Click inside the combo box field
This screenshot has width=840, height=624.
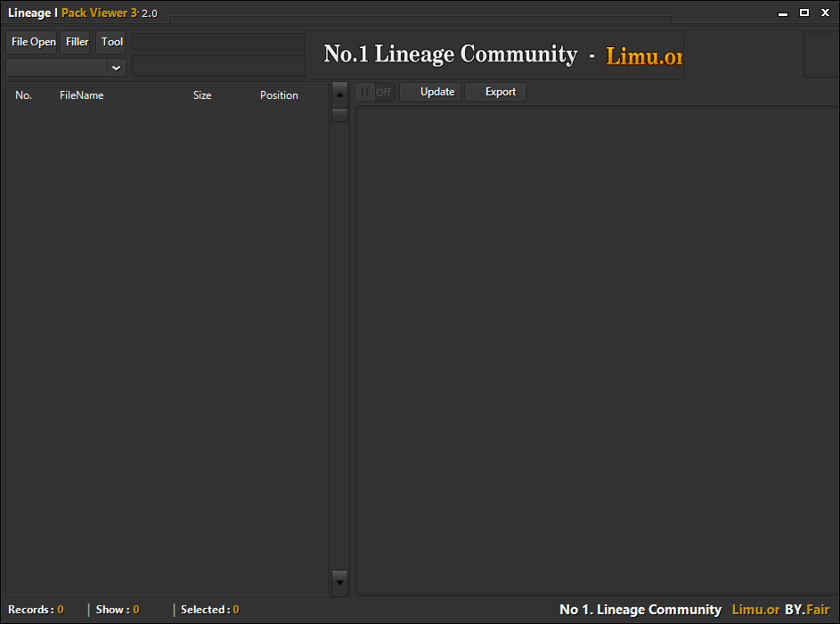56,68
